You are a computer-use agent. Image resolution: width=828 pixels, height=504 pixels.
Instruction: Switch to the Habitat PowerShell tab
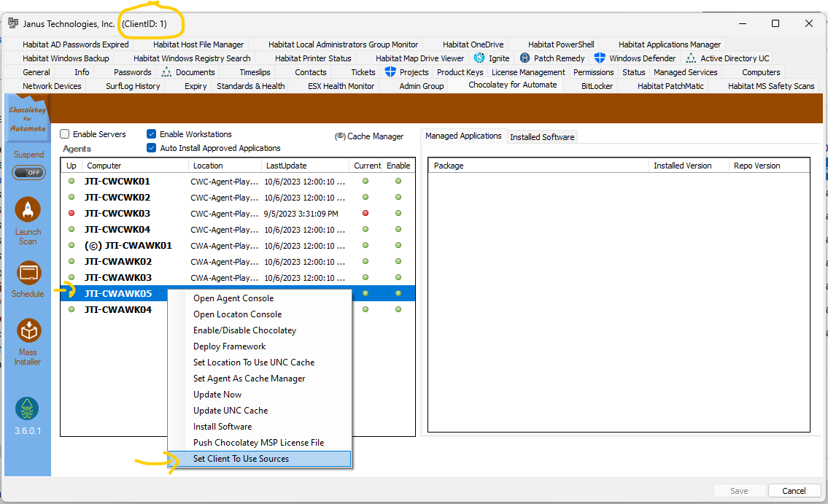click(561, 44)
